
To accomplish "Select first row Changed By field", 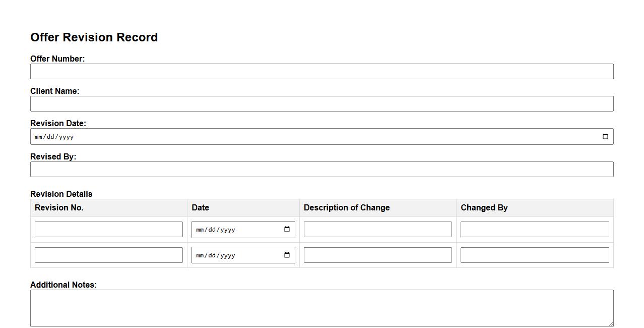I will pos(534,229).
